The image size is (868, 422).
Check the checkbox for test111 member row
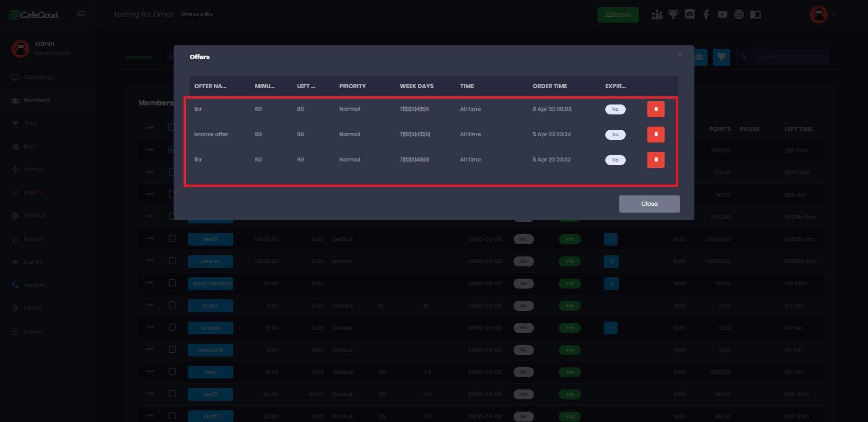click(x=172, y=238)
